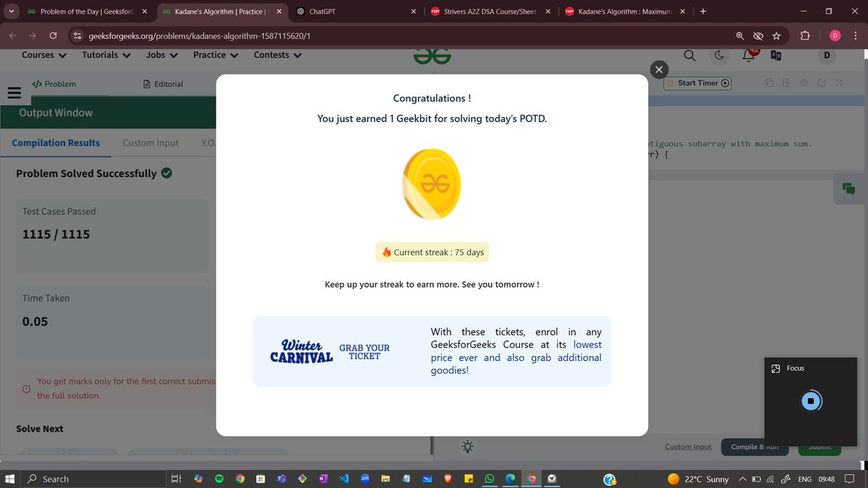
Task: Expand the Jobs dropdown menu
Action: [x=162, y=55]
